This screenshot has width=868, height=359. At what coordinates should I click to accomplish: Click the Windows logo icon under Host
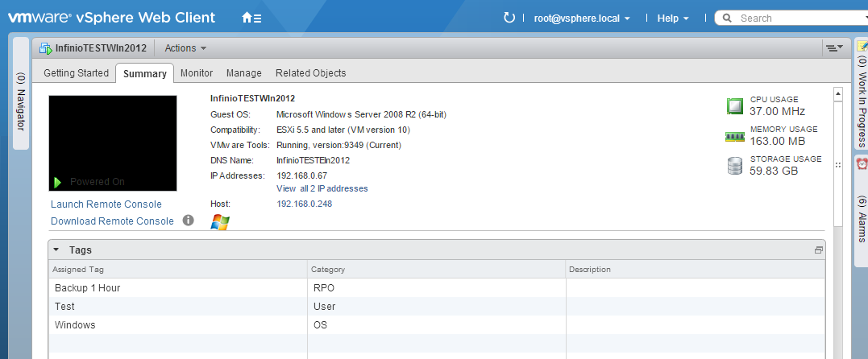tap(220, 222)
